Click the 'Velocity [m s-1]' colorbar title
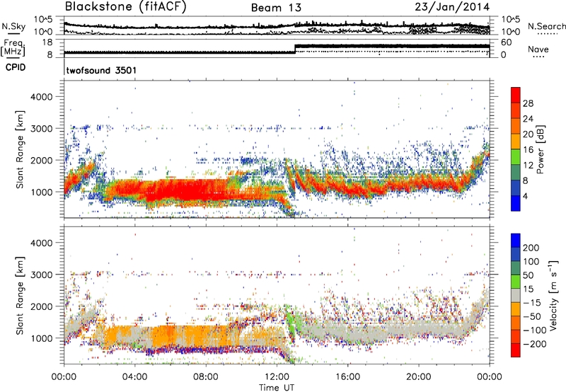This screenshot has width=566, height=392. point(554,295)
